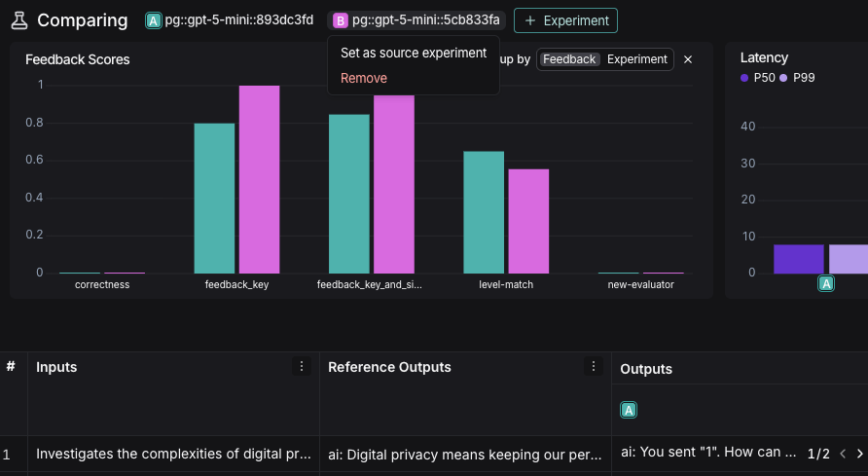Open Reference Outputs column options menu
The width and height of the screenshot is (868, 476).
click(593, 366)
